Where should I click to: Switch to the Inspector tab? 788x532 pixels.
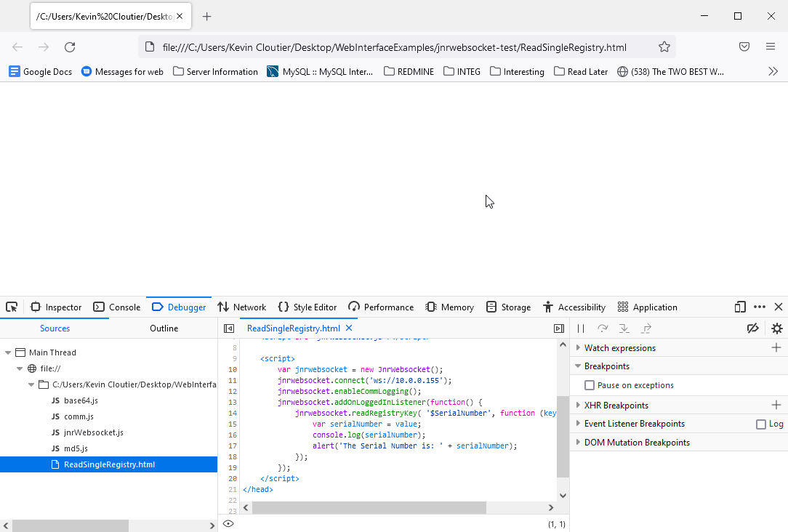click(x=56, y=307)
